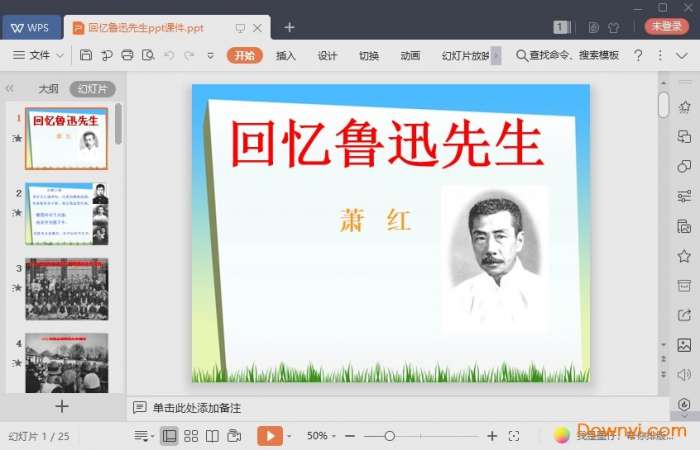The width and height of the screenshot is (700, 450).
Task: Select slide 1 thumbnail
Action: (x=67, y=138)
